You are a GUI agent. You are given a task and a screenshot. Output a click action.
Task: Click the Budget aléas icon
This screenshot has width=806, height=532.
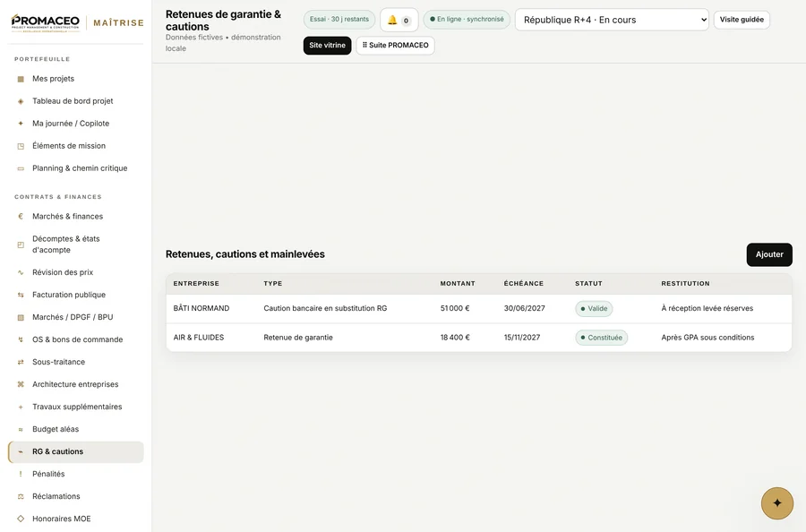(x=21, y=429)
